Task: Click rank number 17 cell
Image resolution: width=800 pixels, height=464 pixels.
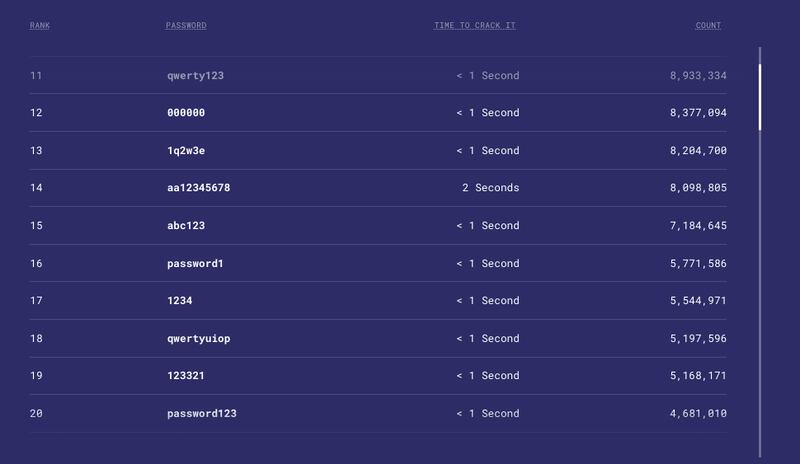Action: point(36,301)
